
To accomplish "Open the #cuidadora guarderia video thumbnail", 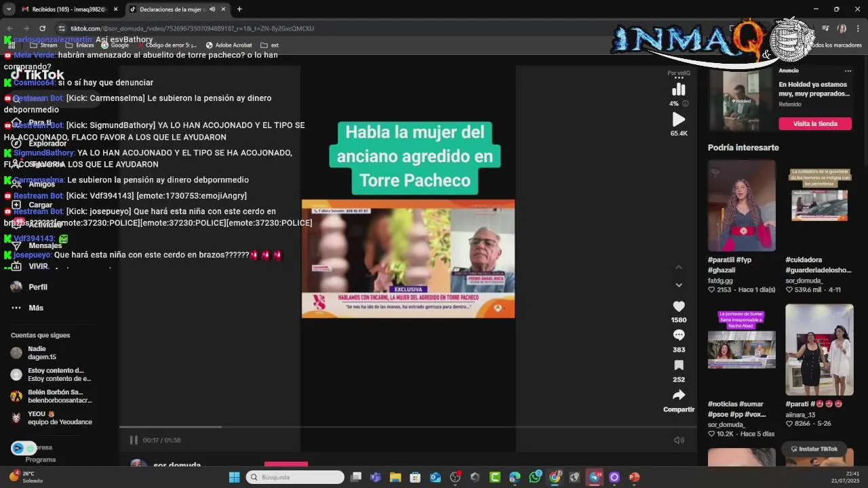I will tap(819, 205).
